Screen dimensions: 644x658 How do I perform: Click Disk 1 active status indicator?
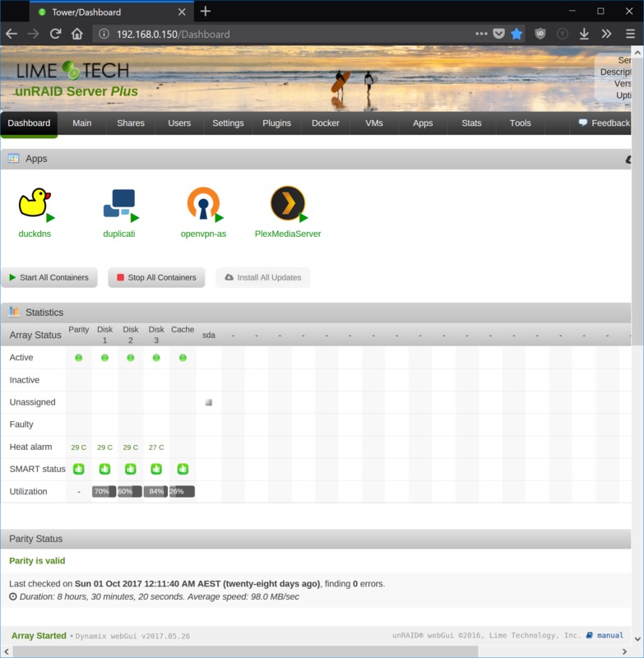point(105,358)
